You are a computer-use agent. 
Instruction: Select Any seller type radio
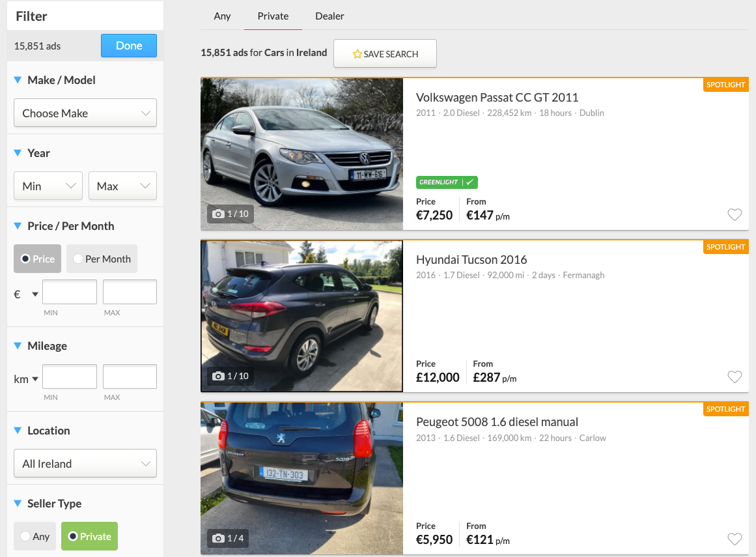(35, 536)
